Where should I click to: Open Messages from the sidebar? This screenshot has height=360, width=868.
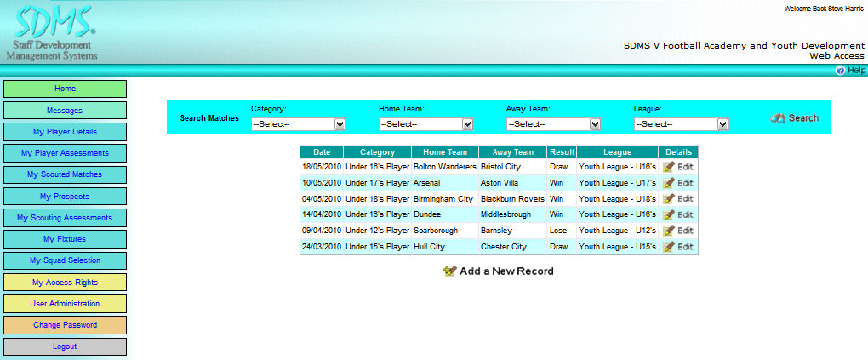tap(65, 111)
